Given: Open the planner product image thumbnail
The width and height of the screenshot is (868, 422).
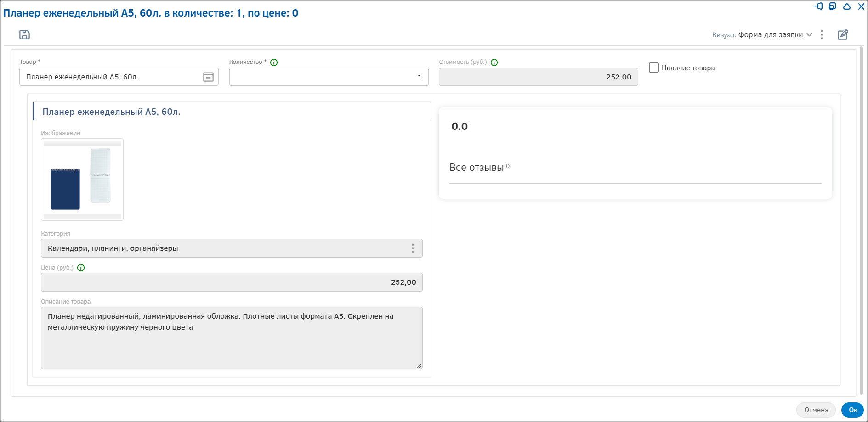Looking at the screenshot, I should point(82,180).
